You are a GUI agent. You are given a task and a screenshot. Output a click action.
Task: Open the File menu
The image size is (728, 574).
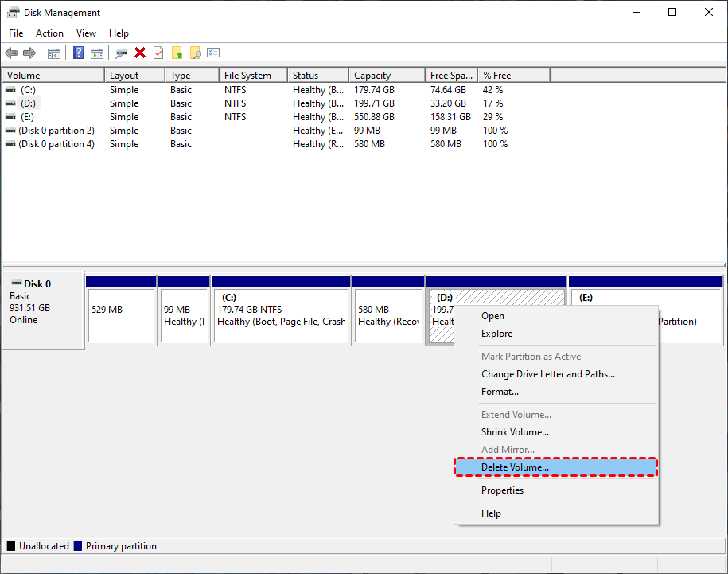click(x=16, y=33)
